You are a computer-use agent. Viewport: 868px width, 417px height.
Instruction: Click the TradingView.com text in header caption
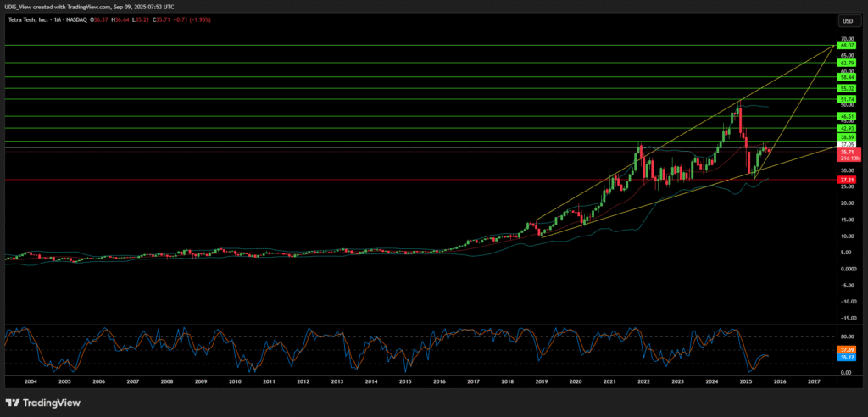pyautogui.click(x=87, y=6)
